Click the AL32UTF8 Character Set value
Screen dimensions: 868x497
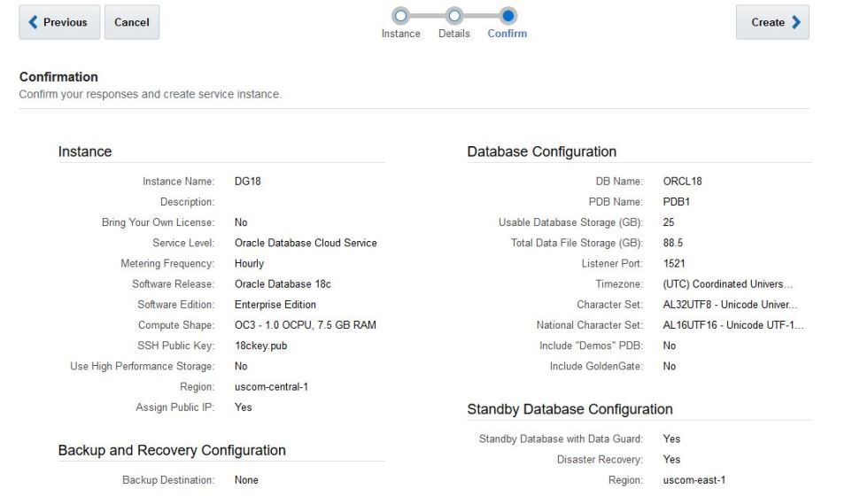[731, 305]
